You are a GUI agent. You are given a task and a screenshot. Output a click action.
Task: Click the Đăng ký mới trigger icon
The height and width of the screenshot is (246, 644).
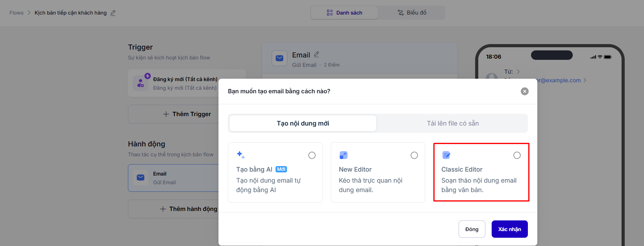(141, 83)
